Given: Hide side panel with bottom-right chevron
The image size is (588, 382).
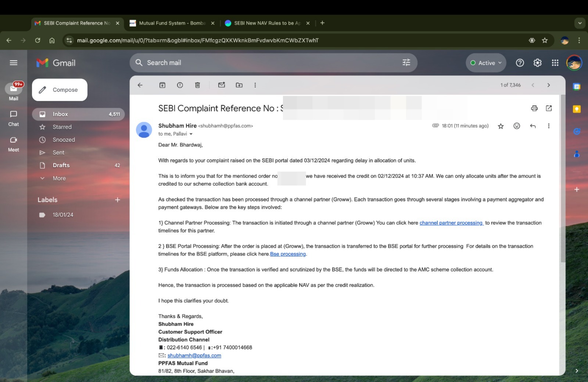Looking at the screenshot, I should (x=577, y=371).
